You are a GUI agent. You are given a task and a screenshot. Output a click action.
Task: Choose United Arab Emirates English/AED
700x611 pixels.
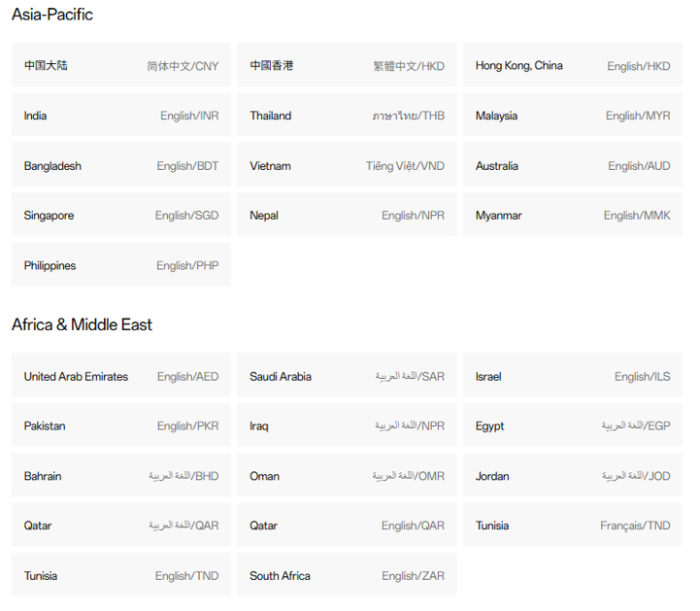(x=121, y=375)
